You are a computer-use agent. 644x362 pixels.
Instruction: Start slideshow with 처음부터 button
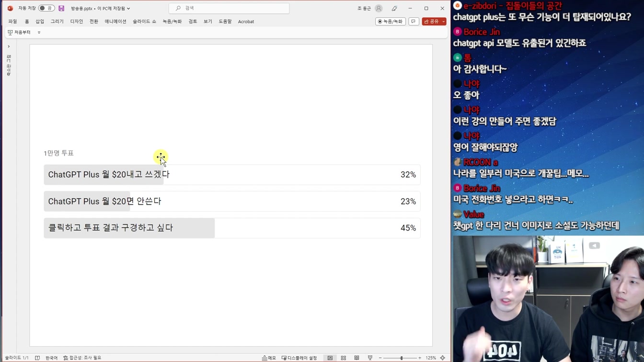pyautogui.click(x=19, y=33)
